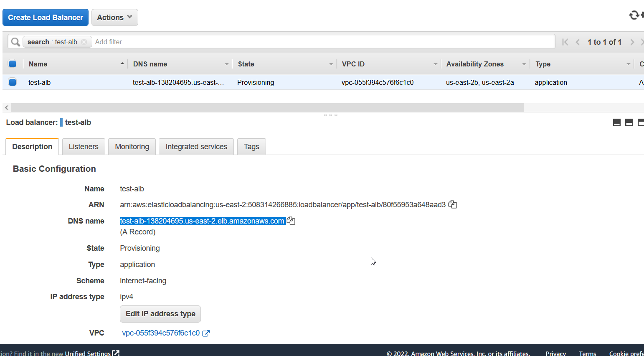Open the Actions dropdown menu
Image resolution: width=644 pixels, height=356 pixels.
point(114,18)
